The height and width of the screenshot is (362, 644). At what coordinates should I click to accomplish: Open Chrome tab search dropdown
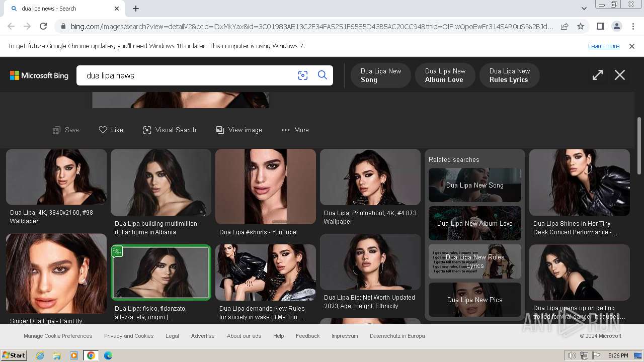point(584,8)
